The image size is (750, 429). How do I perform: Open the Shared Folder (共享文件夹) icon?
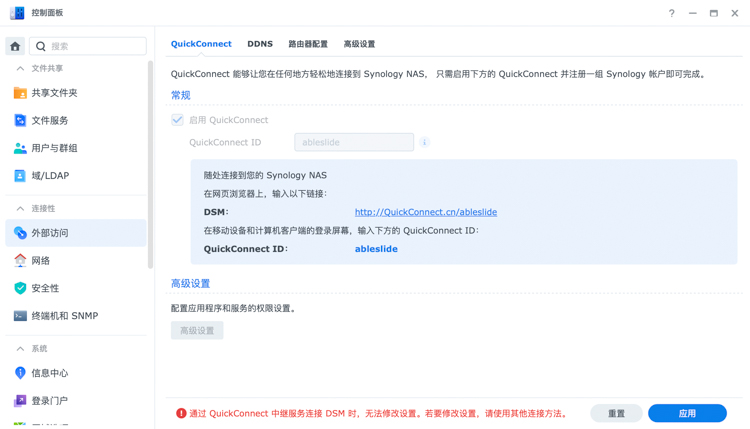click(20, 93)
